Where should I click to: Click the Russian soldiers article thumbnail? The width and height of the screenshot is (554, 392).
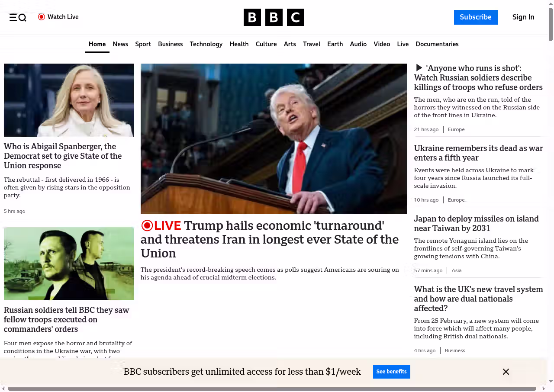pyautogui.click(x=69, y=263)
